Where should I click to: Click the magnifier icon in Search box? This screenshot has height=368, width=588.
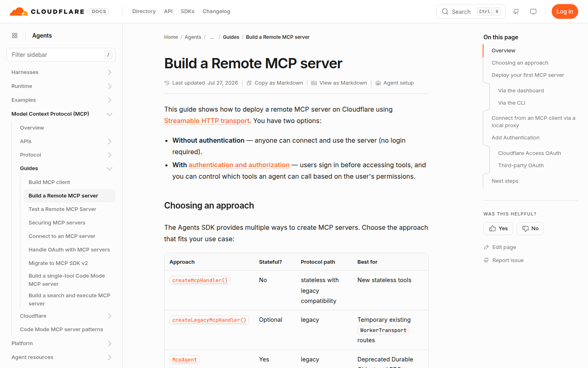pyautogui.click(x=445, y=11)
